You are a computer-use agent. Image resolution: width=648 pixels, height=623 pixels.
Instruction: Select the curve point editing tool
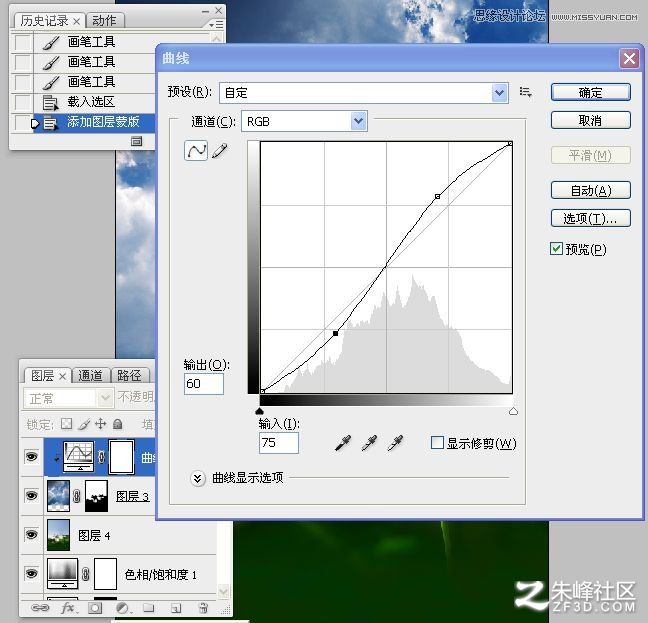tap(195, 150)
